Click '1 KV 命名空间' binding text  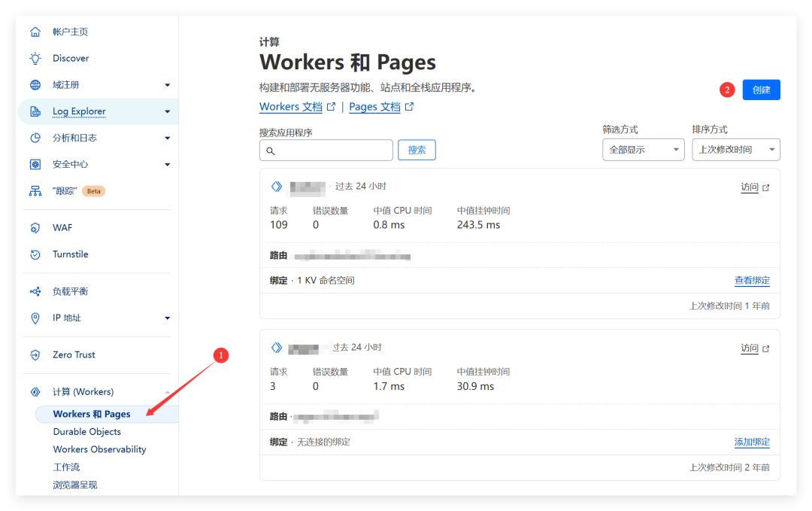pyautogui.click(x=326, y=281)
